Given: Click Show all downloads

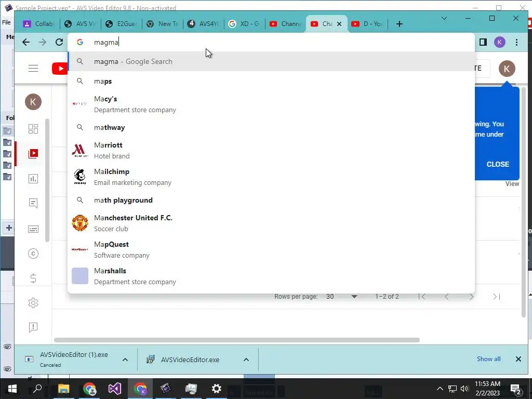Looking at the screenshot, I should (488, 359).
